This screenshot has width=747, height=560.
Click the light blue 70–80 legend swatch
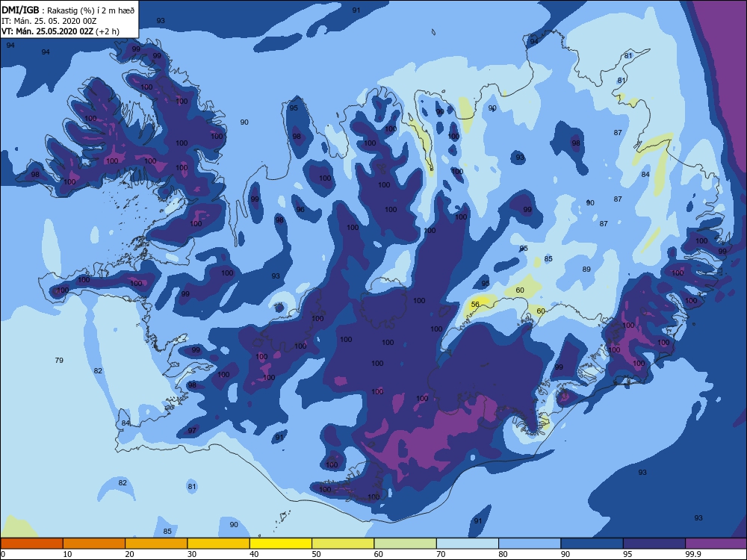(468, 544)
